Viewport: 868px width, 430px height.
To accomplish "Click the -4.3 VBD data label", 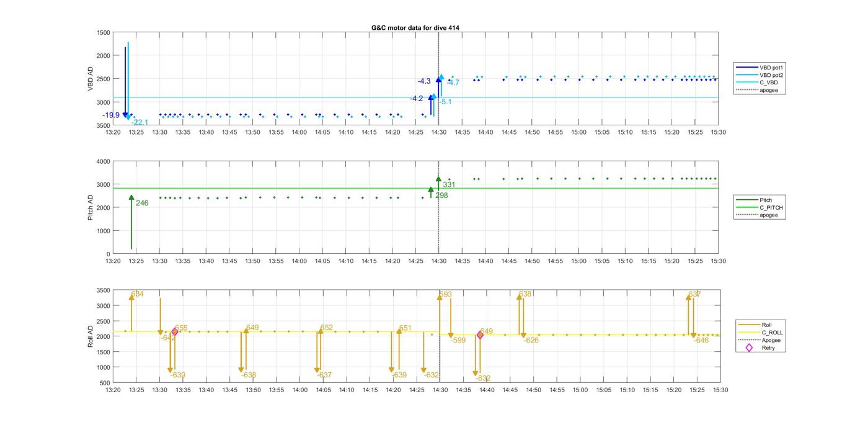I will (424, 81).
